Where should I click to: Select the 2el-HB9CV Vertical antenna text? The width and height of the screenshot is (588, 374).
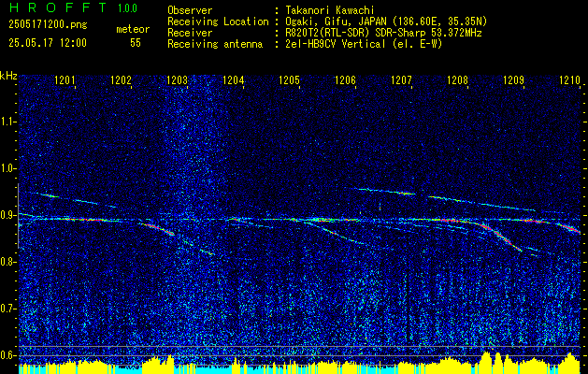click(x=364, y=44)
